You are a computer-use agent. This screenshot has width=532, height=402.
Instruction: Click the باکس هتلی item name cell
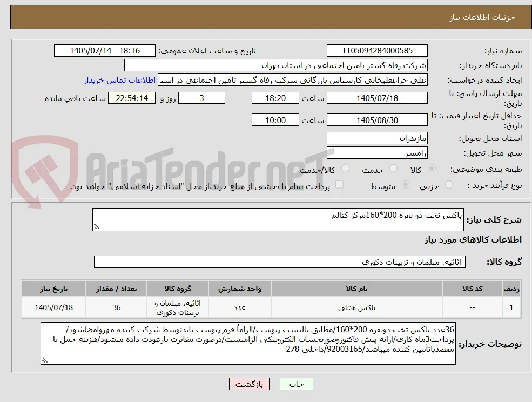coord(356,307)
